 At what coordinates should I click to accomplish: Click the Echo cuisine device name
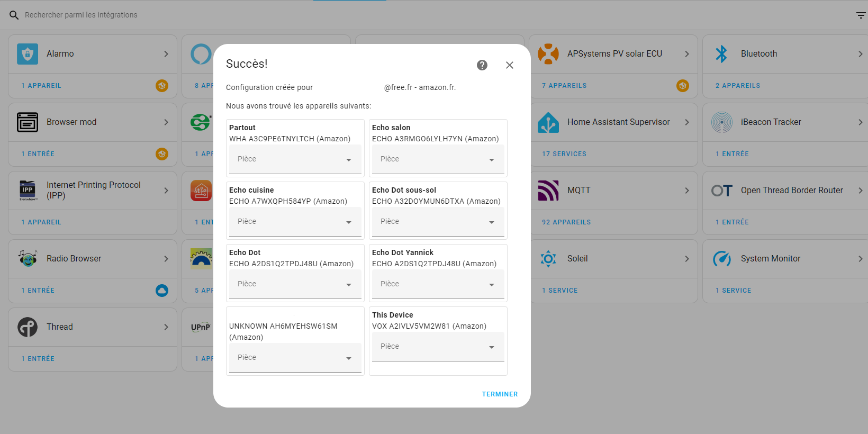point(251,190)
